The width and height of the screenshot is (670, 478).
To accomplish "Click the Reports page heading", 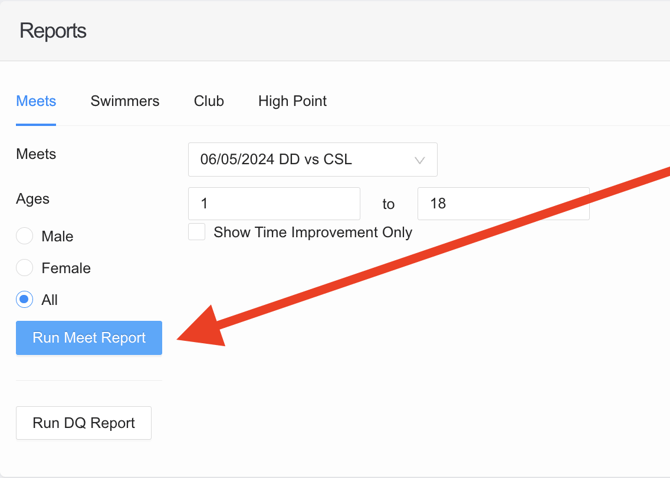I will click(53, 31).
